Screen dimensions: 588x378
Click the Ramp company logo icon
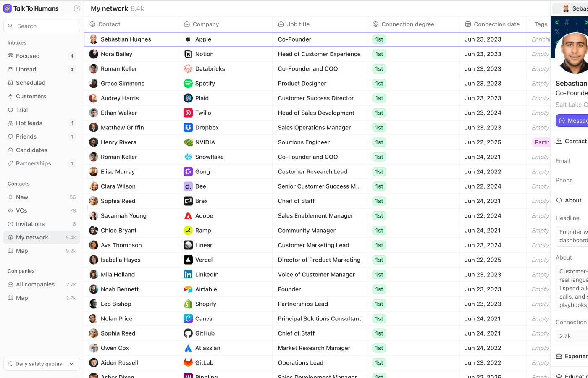(188, 231)
